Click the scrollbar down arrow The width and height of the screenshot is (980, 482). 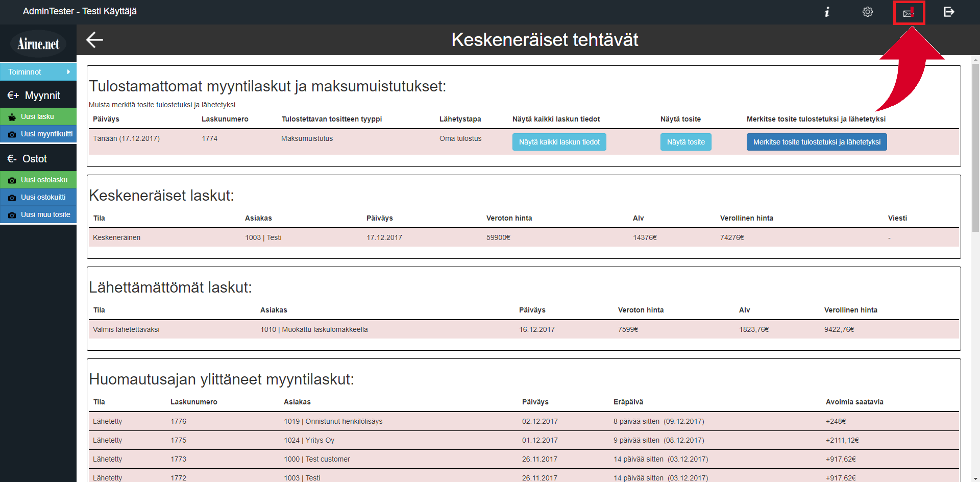975,478
